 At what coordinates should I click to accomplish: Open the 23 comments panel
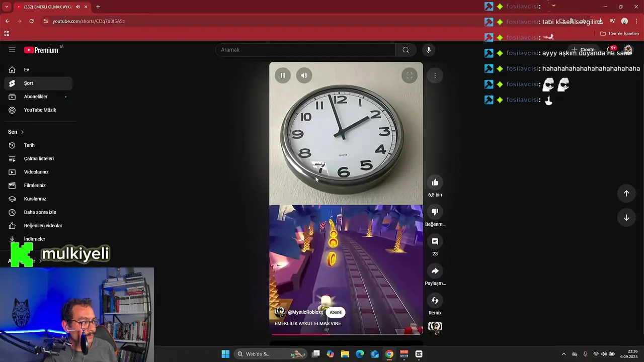click(x=435, y=241)
